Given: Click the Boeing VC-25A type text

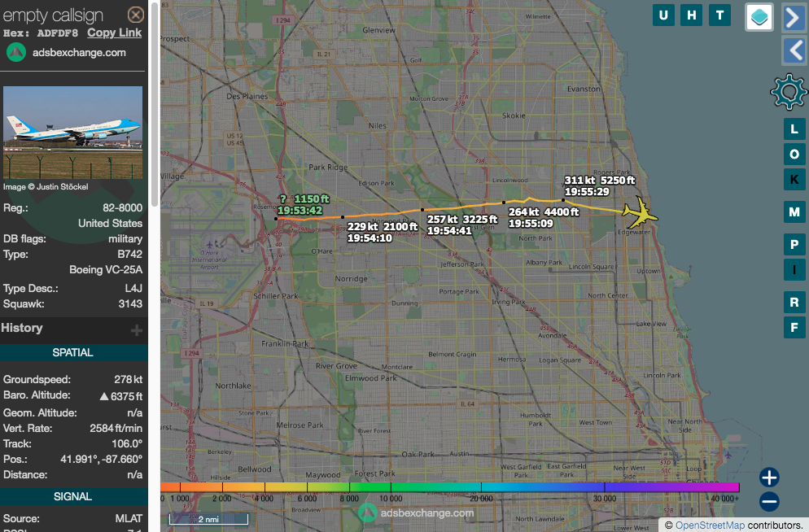Looking at the screenshot, I should (106, 269).
